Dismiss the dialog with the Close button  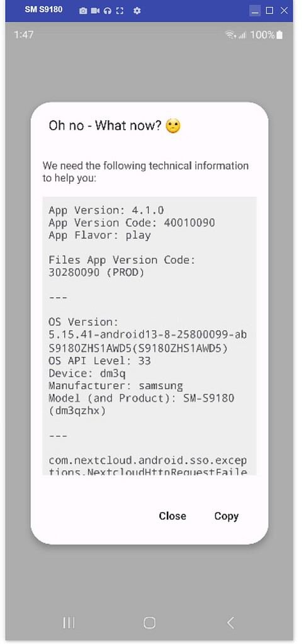(172, 516)
